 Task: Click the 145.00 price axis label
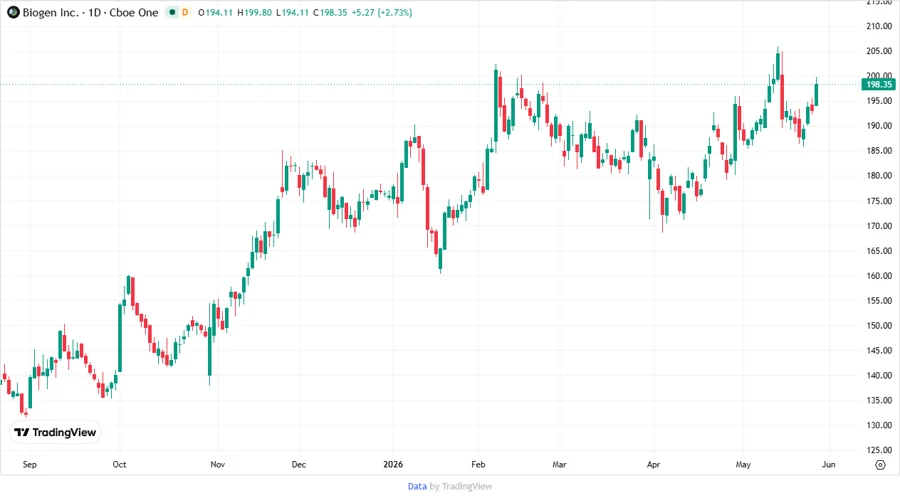click(879, 351)
